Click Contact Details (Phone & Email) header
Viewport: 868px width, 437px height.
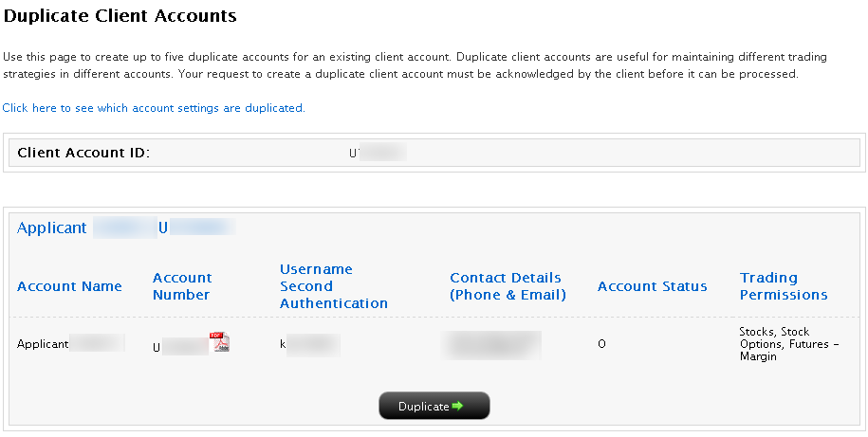508,286
